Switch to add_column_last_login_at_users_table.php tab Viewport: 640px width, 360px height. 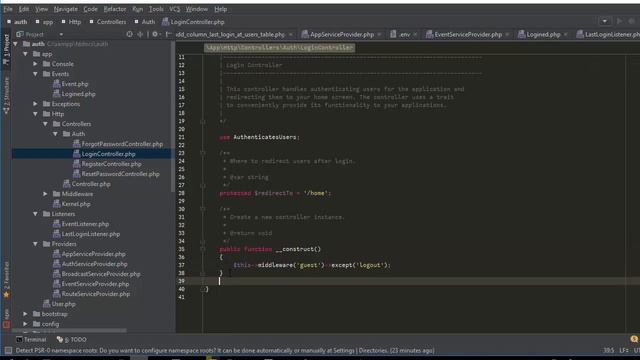point(230,35)
